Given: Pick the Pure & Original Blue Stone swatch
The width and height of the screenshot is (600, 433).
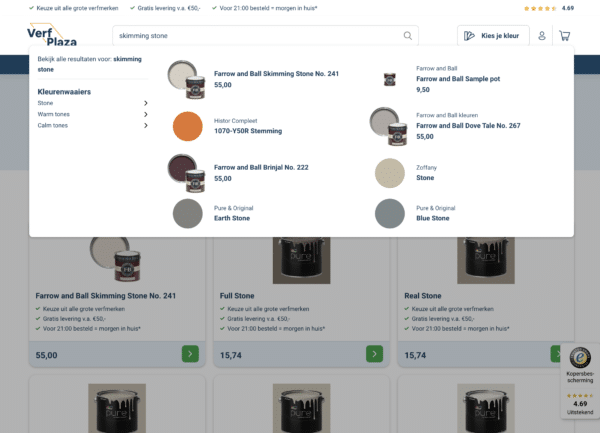Looking at the screenshot, I should (390, 213).
